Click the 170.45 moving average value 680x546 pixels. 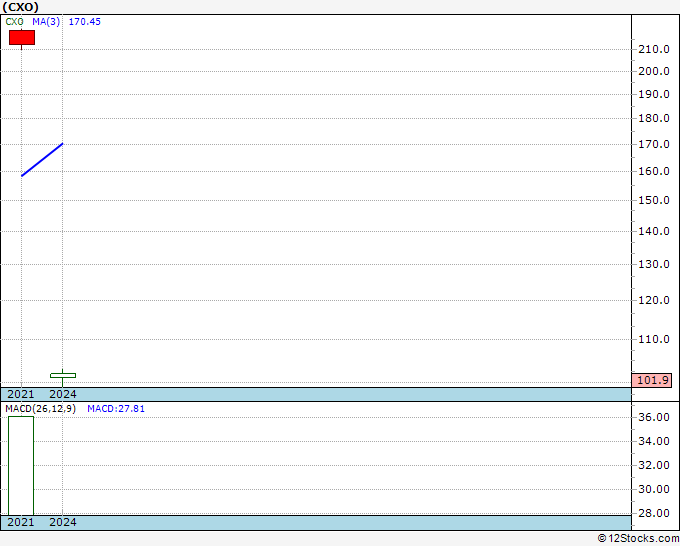(x=85, y=22)
